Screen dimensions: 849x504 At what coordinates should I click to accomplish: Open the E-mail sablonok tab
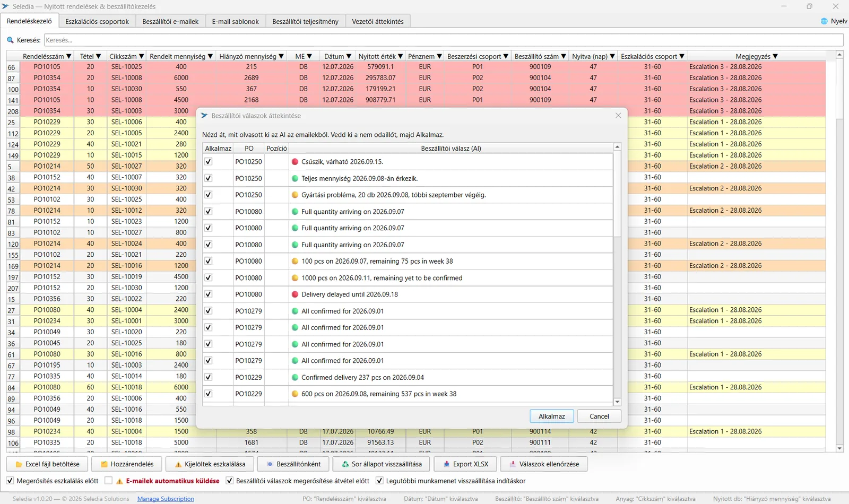tap(235, 22)
